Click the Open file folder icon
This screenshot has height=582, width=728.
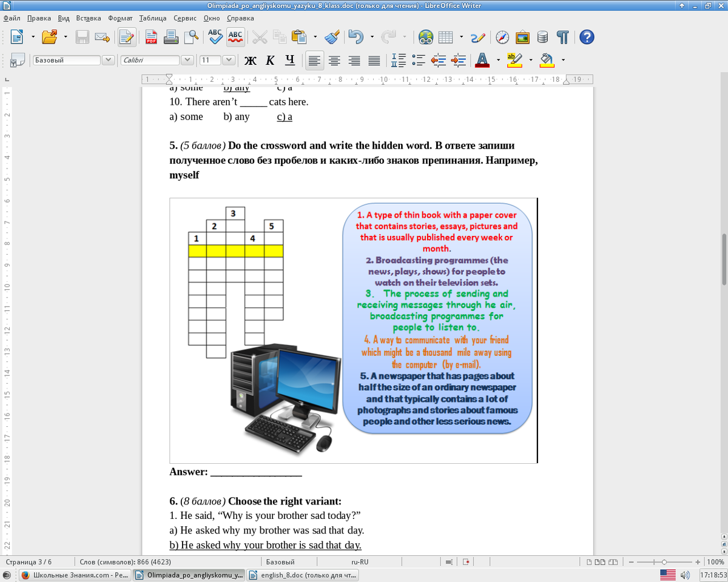pos(50,38)
